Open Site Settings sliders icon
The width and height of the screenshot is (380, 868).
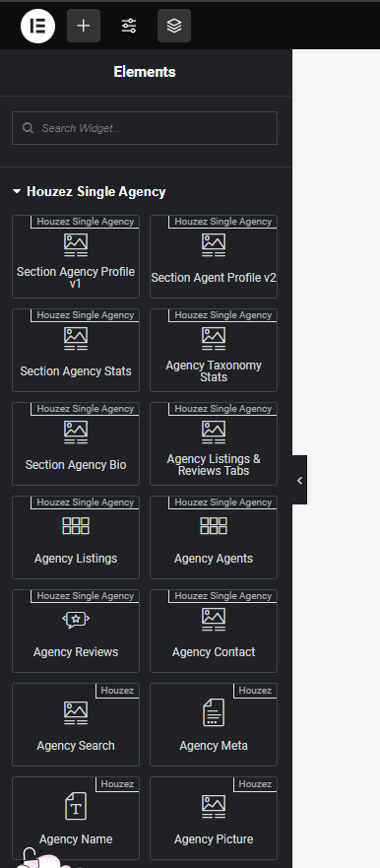129,26
